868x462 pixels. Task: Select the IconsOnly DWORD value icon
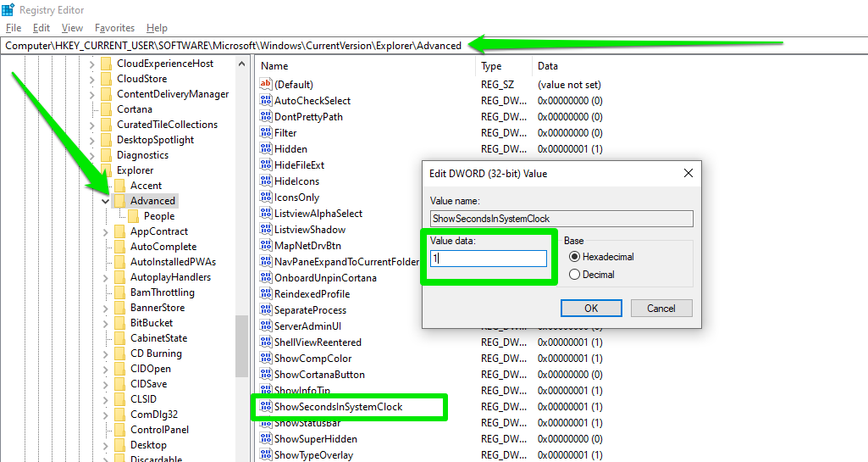point(266,197)
